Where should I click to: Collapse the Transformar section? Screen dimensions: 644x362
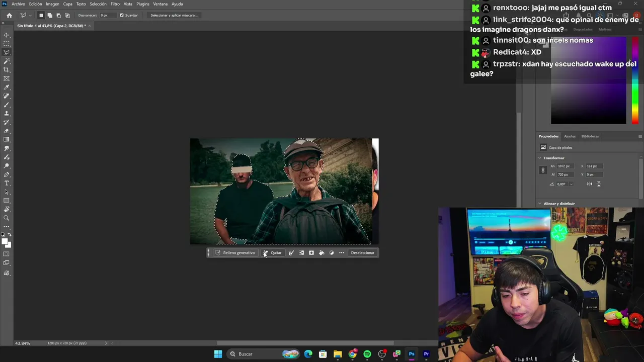[540, 158]
